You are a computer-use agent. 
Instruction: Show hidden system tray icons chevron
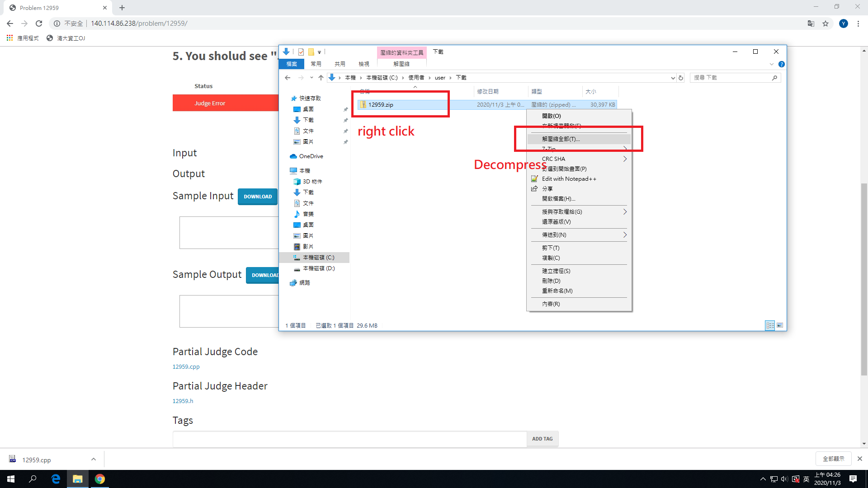click(763, 479)
